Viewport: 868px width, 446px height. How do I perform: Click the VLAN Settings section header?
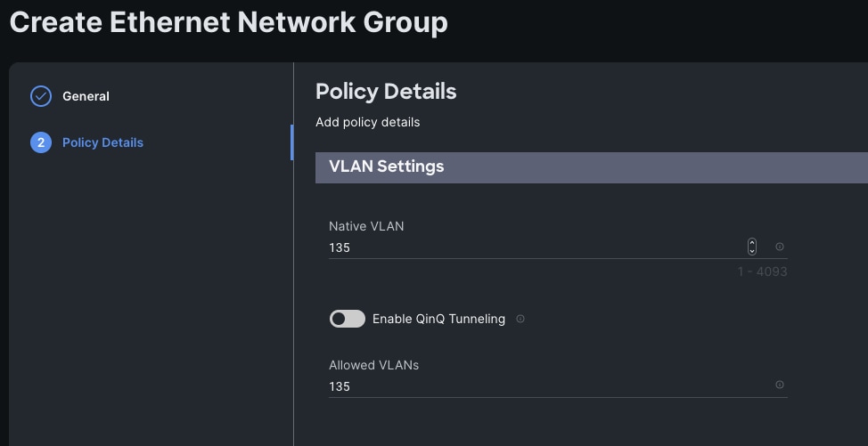point(386,166)
